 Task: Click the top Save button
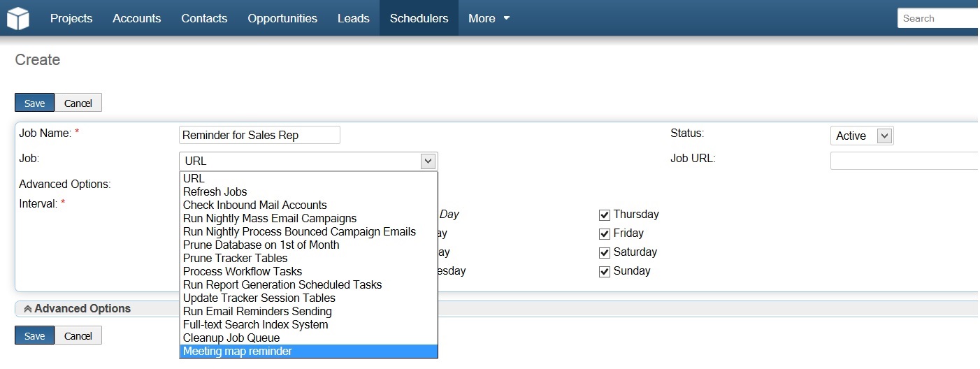coord(34,103)
